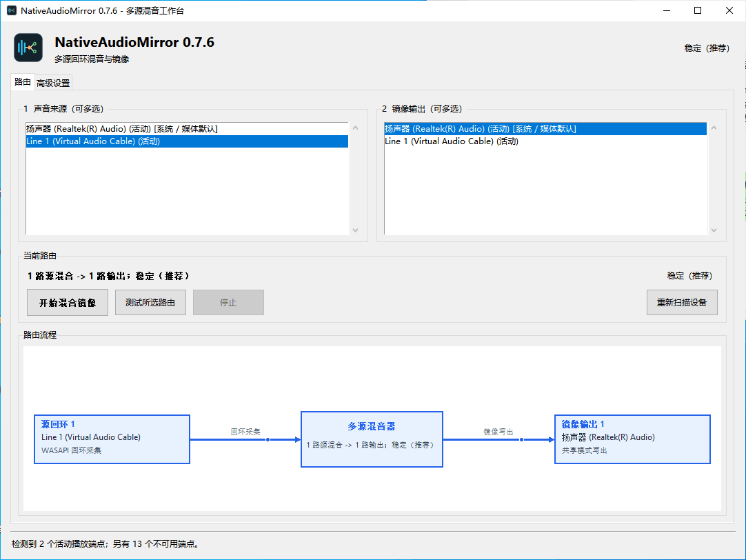Viewport: 746px width, 560px height.
Task: Select Line 1 (Virtual Audio Cable) in the 镜像输出 list
Action: point(545,141)
